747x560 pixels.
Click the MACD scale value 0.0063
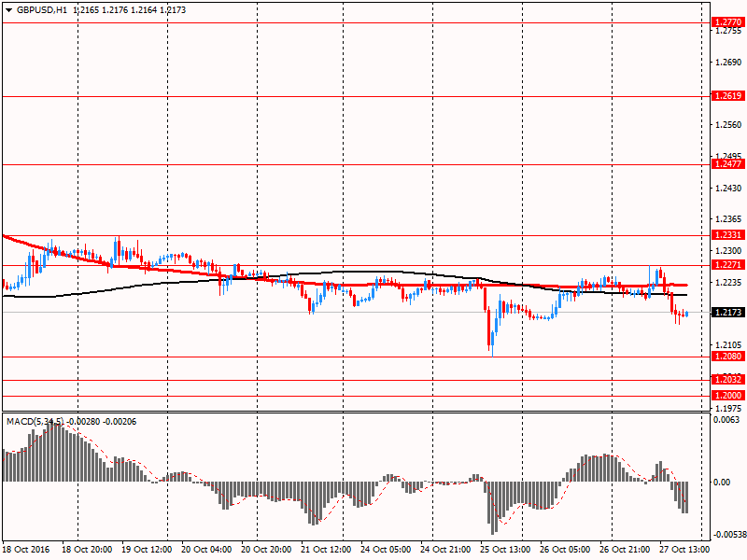point(726,419)
